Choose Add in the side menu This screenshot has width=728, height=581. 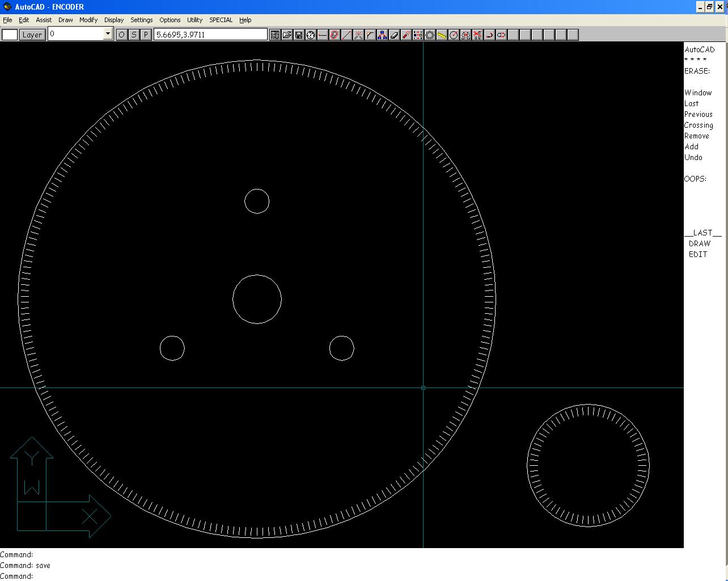pyautogui.click(x=692, y=146)
